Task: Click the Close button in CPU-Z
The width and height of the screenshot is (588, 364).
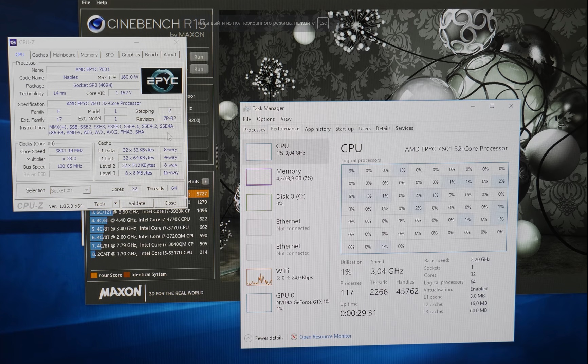Action: click(170, 203)
